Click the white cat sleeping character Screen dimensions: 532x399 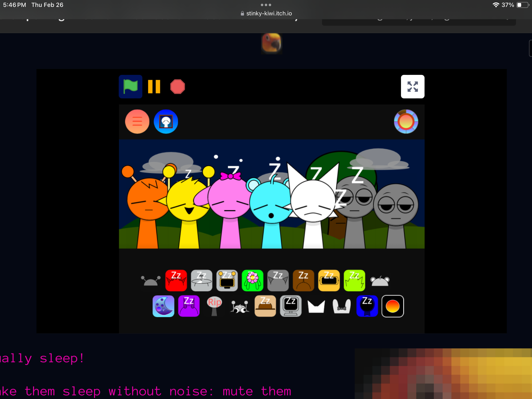click(313, 204)
